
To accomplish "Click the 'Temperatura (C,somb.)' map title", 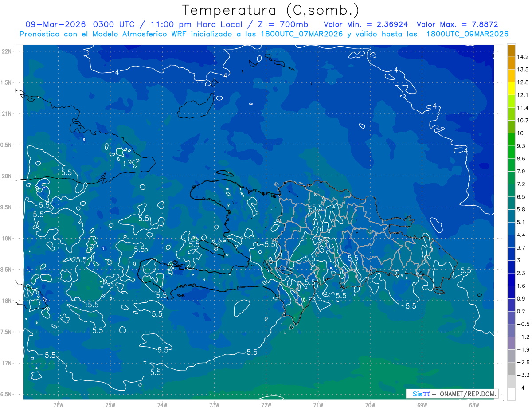I will coord(270,10).
